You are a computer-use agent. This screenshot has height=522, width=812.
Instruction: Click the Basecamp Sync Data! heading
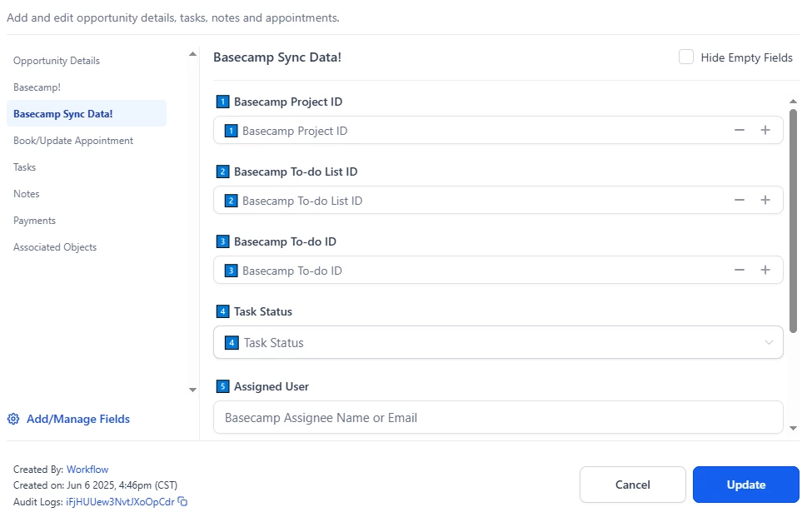[x=277, y=57]
